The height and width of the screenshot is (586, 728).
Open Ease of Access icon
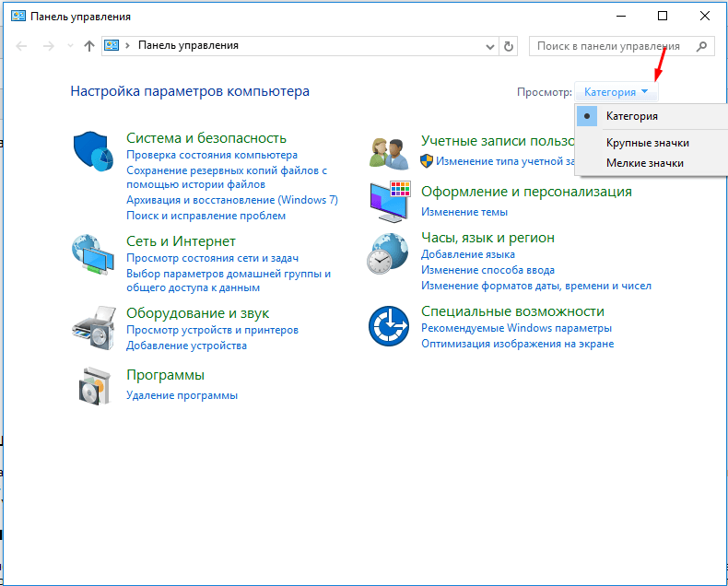pos(389,325)
